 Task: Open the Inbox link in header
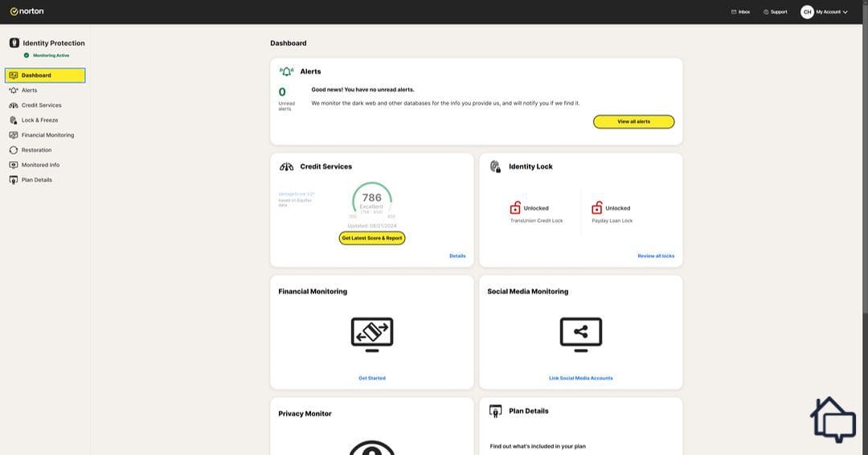[x=740, y=11]
